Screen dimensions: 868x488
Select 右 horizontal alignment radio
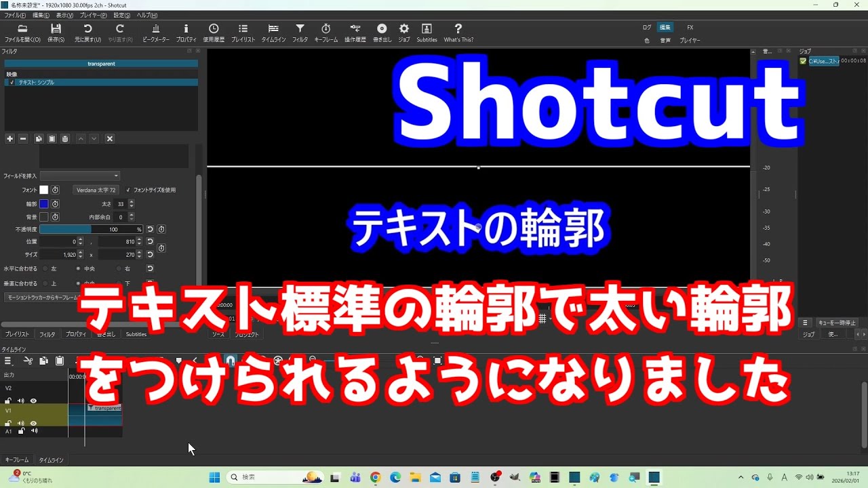119,268
